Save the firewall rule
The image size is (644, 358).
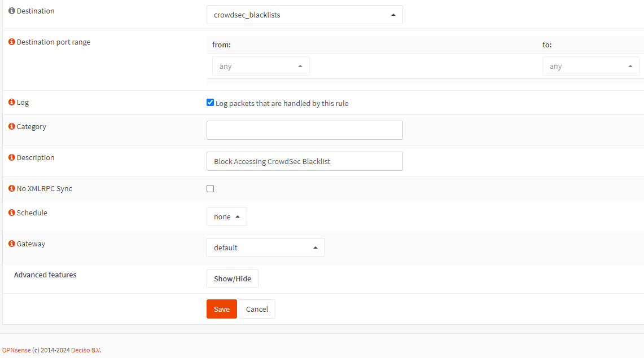221,308
